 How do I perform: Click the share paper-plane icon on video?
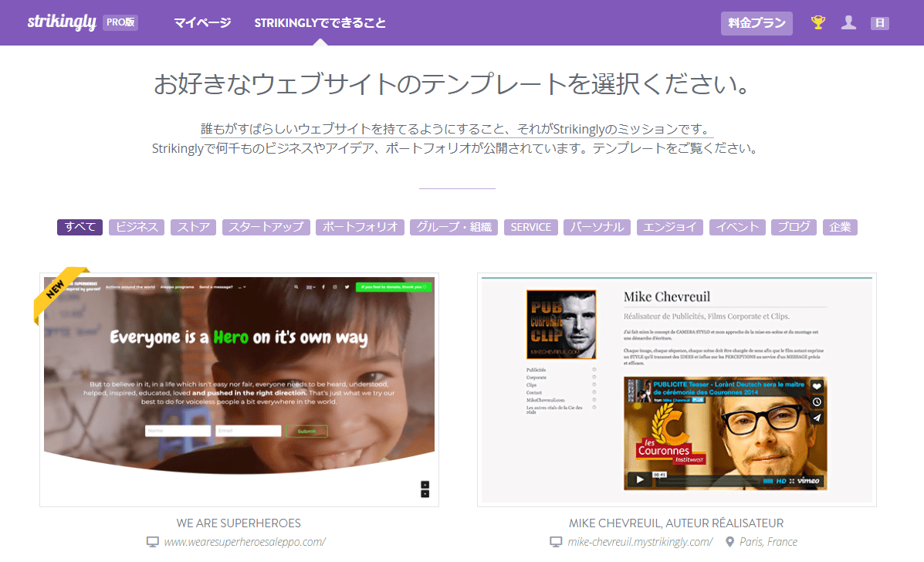[x=817, y=418]
